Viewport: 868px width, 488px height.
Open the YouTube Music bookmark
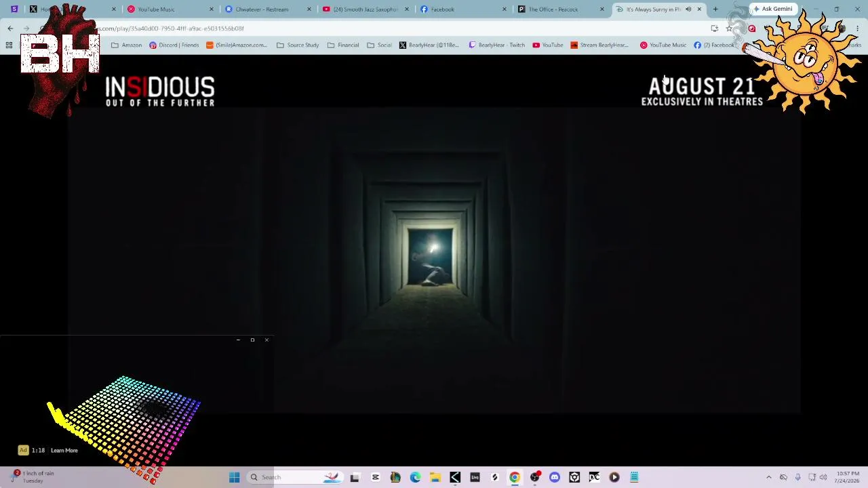click(x=663, y=45)
